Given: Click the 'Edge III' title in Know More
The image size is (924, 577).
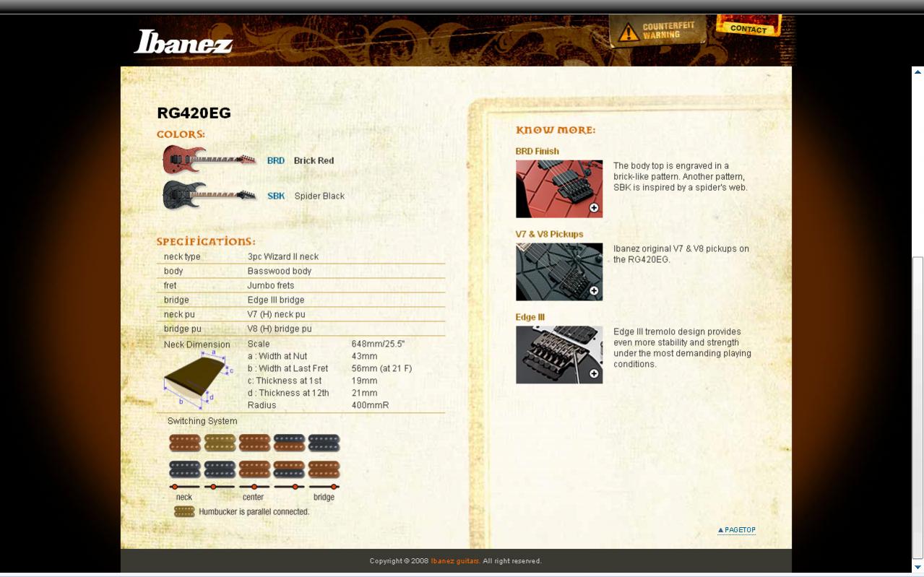Looking at the screenshot, I should [530, 318].
